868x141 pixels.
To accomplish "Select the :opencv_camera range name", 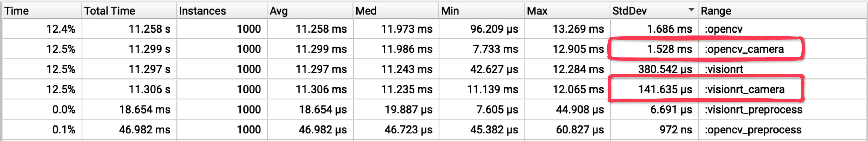I will point(744,49).
